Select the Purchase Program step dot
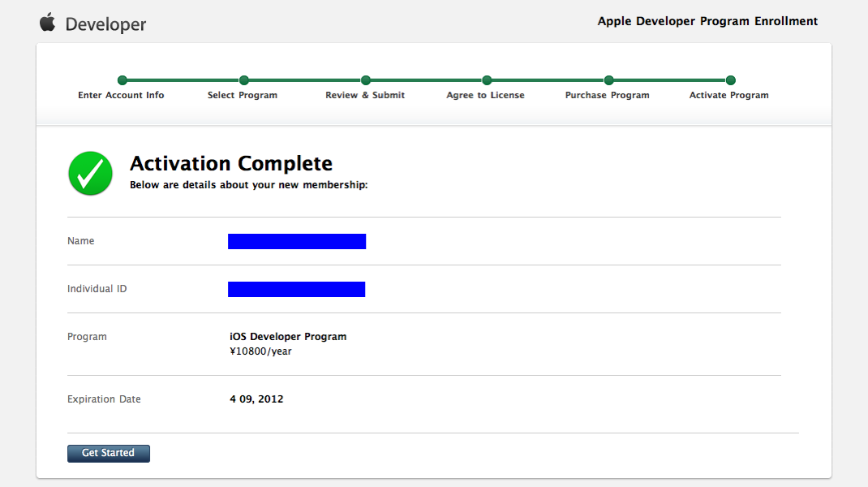 pos(608,80)
